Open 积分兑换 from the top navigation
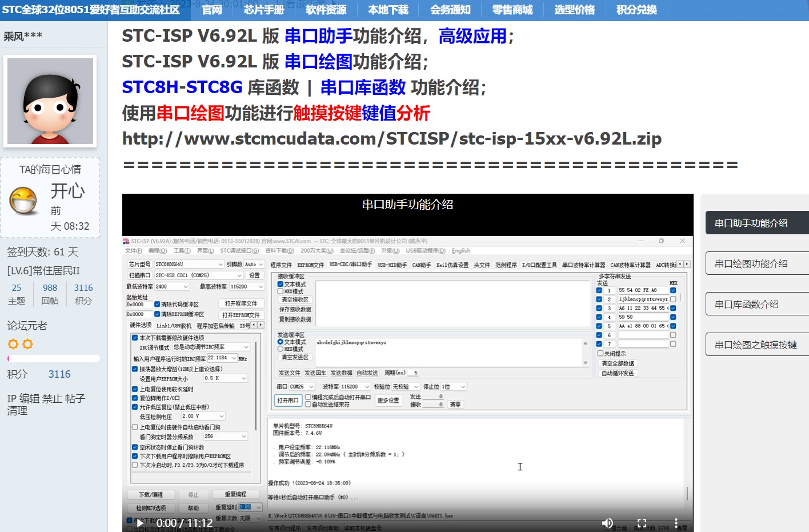Screen dimensions: 809x532 (x=636, y=10)
